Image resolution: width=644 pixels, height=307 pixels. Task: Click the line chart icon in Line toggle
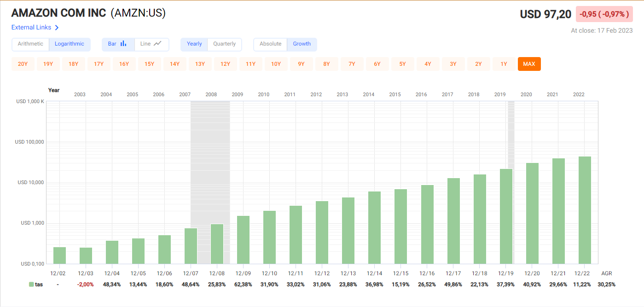(x=157, y=44)
